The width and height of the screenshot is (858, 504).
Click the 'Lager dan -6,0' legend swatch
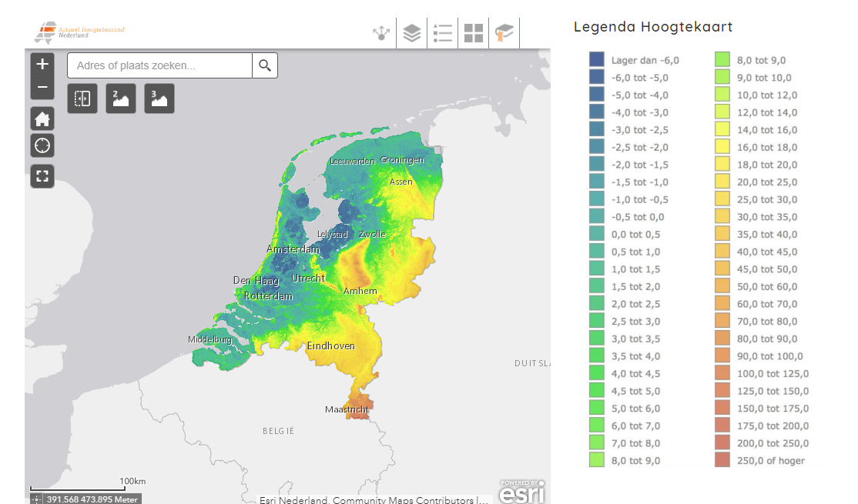tap(596, 60)
